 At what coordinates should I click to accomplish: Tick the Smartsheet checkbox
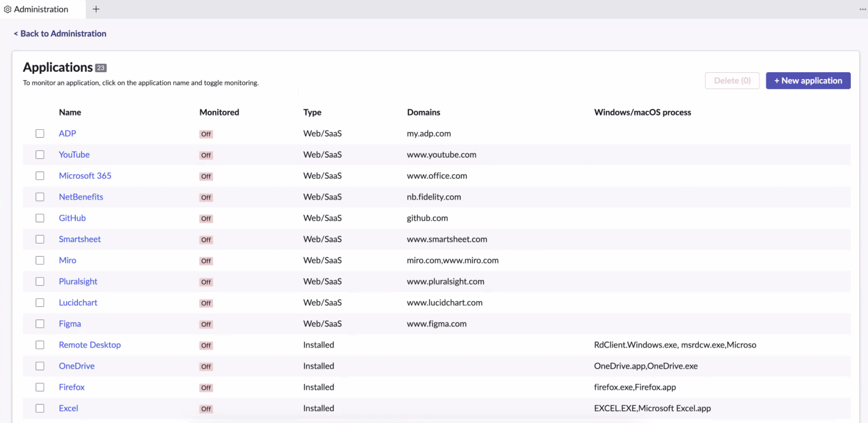pos(40,239)
